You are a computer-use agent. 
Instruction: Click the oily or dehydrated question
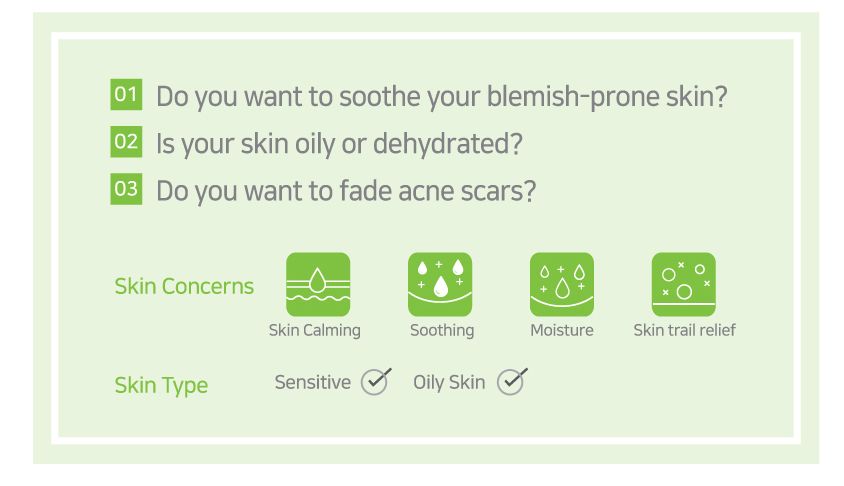tap(340, 143)
